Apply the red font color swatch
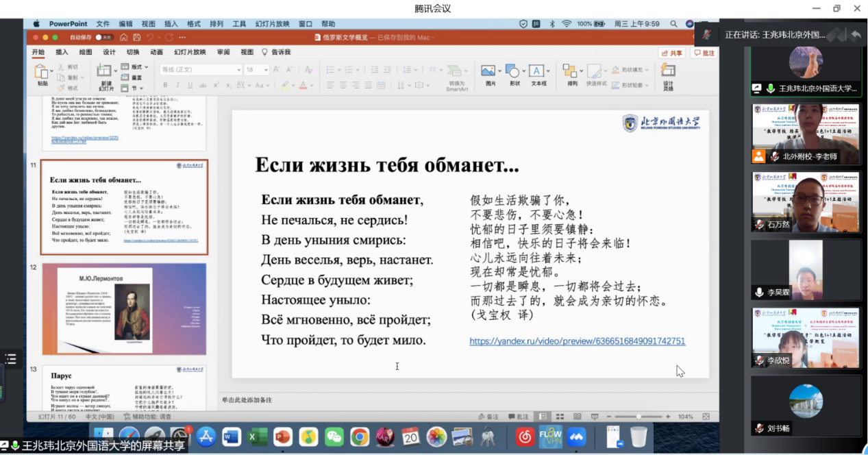Image resolution: width=868 pixels, height=455 pixels. tap(302, 85)
